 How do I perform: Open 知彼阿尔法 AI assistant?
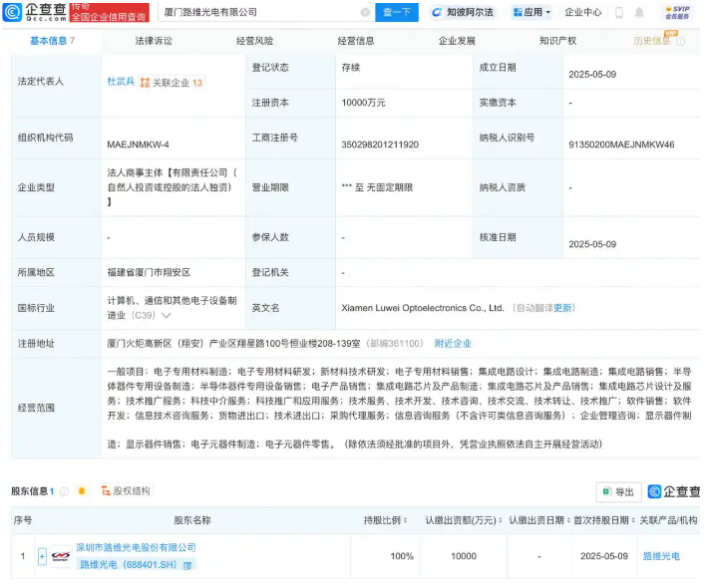(463, 12)
